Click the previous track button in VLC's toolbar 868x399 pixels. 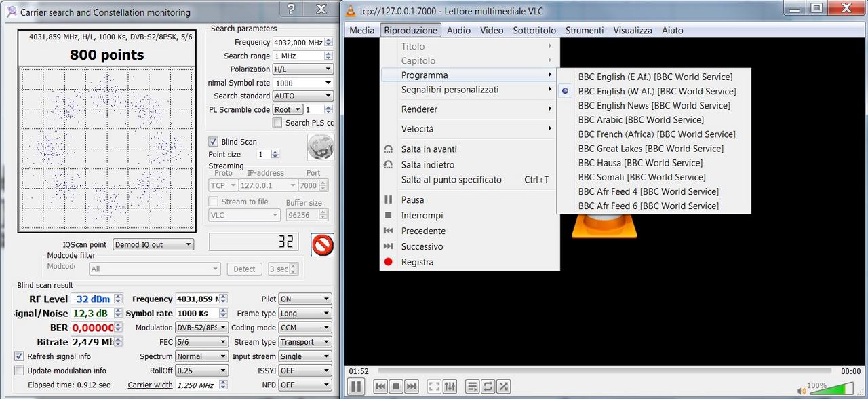[x=380, y=387]
